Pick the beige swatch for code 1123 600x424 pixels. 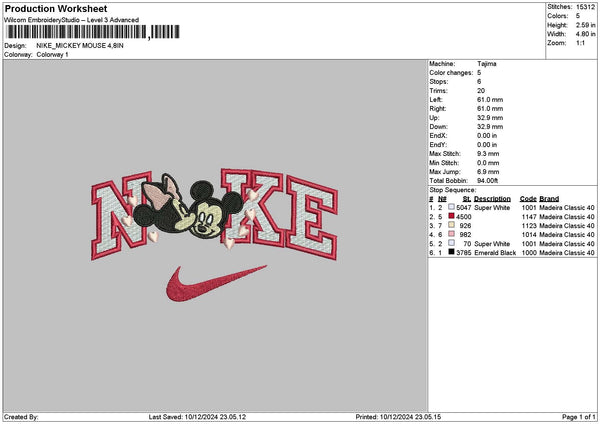click(x=452, y=225)
